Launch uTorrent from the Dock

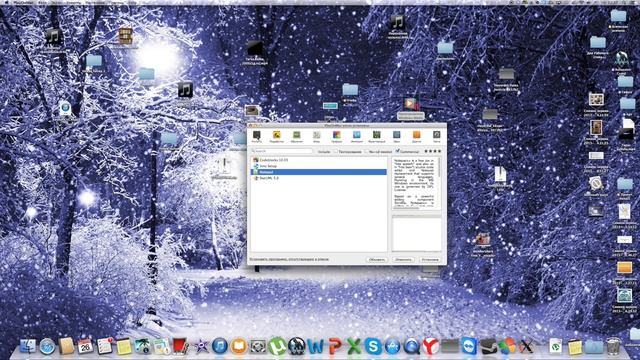277,346
